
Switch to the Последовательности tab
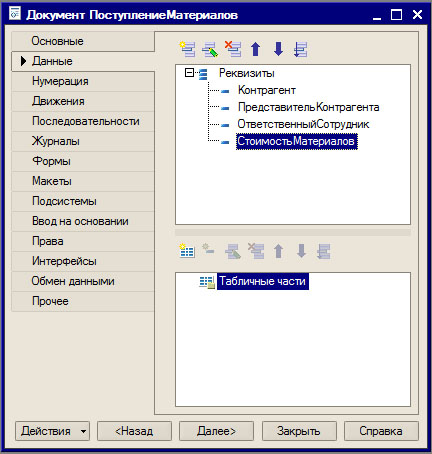click(83, 121)
